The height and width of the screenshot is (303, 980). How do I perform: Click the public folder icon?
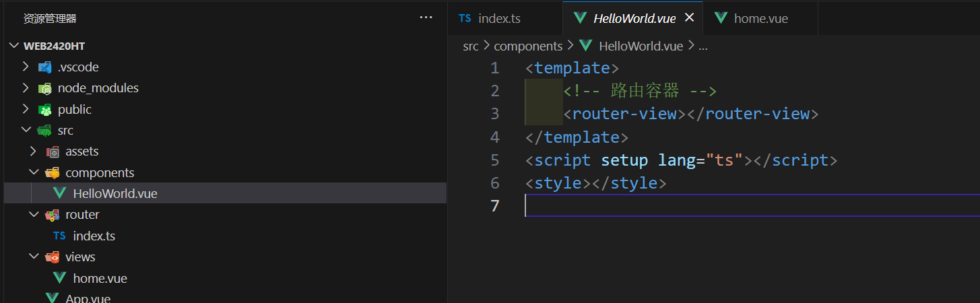pos(45,110)
